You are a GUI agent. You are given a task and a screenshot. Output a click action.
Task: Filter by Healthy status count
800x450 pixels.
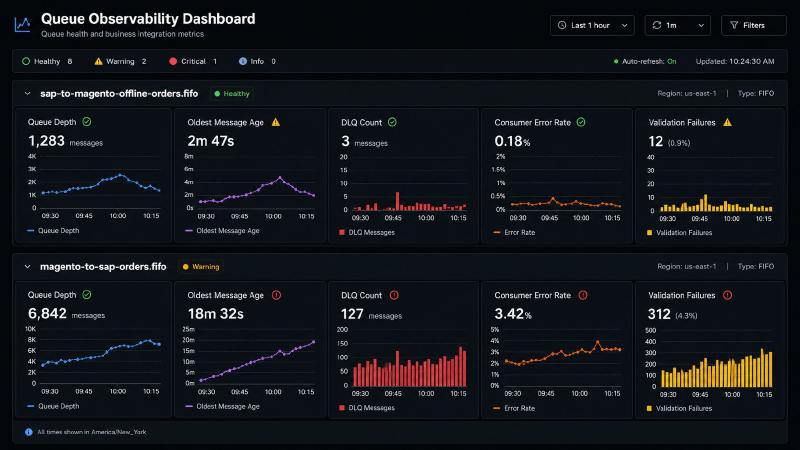47,61
